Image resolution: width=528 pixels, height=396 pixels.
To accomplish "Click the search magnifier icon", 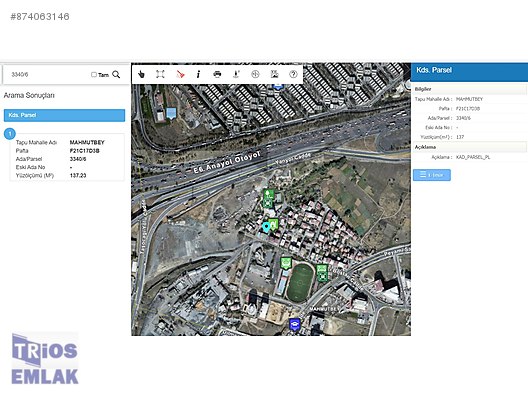I will 116,74.
